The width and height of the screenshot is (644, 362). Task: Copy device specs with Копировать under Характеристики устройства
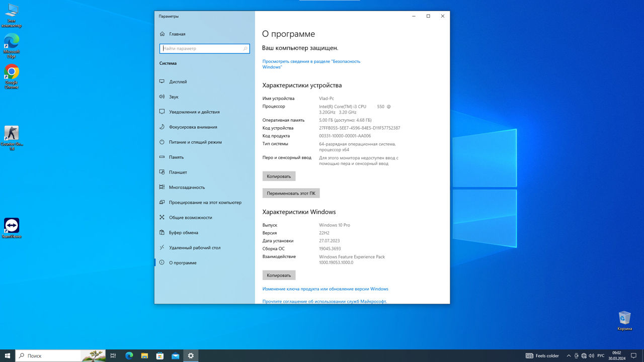pos(279,176)
